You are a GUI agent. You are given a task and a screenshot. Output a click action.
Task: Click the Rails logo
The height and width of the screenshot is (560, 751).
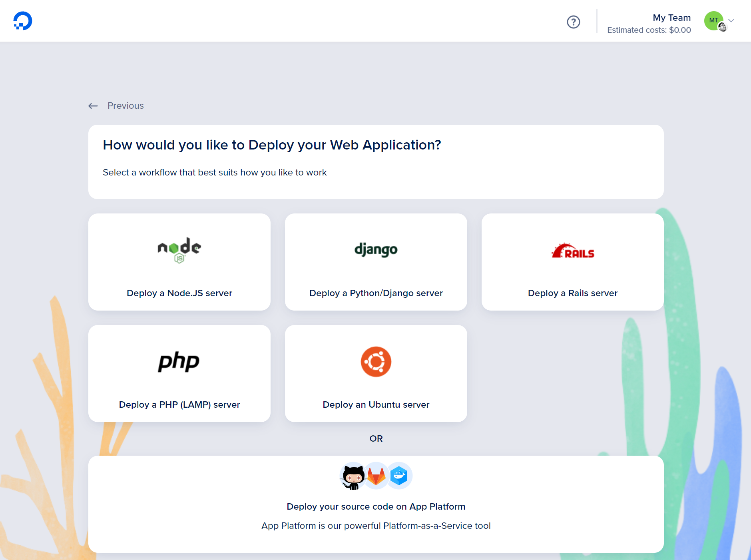[x=572, y=251]
